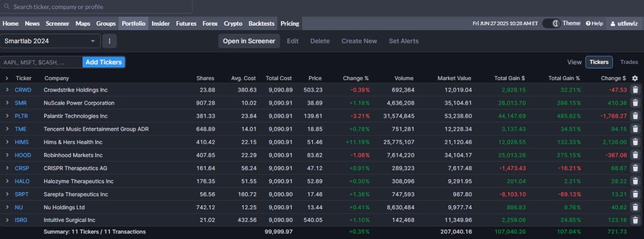Remove HIMS using its trash icon
Viewport: 644px width, 239px height.
point(635,142)
